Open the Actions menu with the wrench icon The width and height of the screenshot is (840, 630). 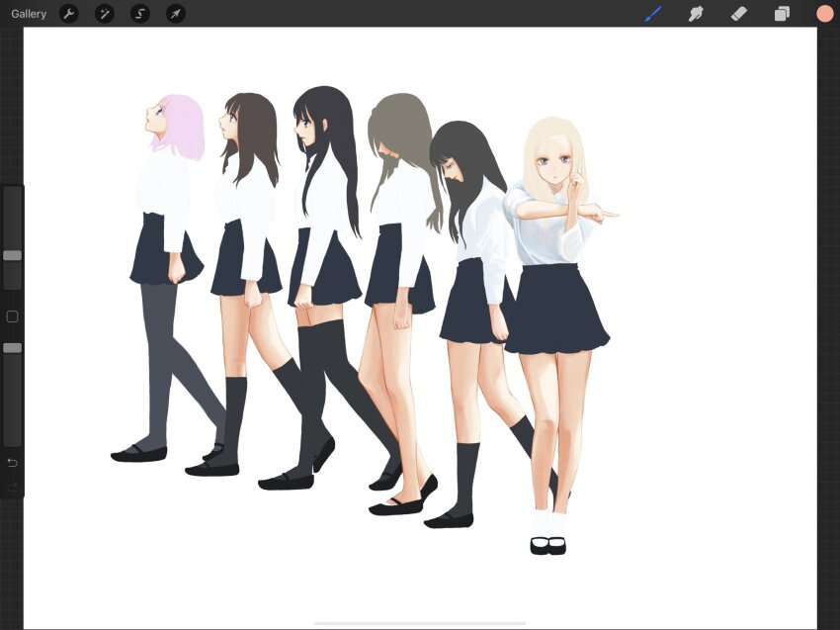tap(68, 14)
